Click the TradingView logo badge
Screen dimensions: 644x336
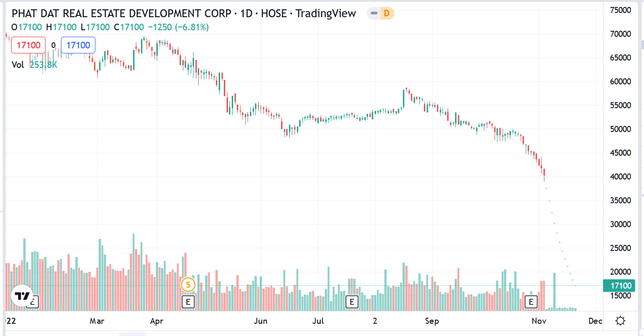(22, 296)
